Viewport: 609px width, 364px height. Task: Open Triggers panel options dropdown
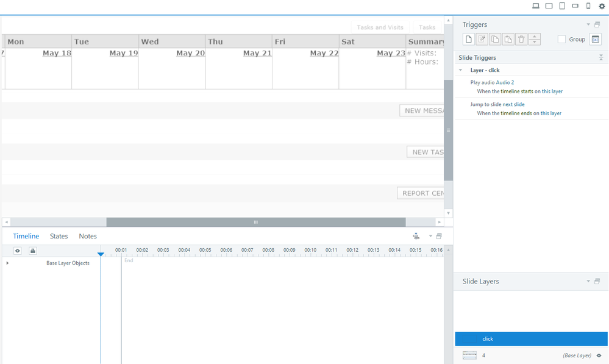coord(588,24)
